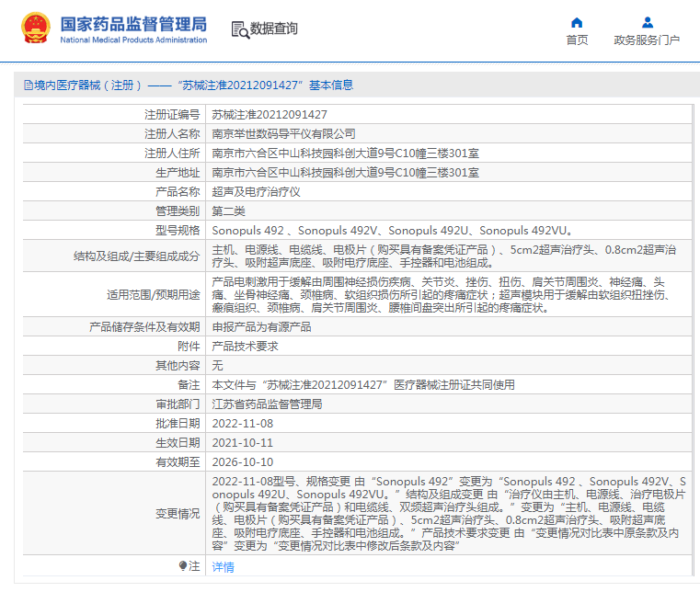The height and width of the screenshot is (592, 700).
Task: Open the 数据查询 search icon
Action: (240, 30)
